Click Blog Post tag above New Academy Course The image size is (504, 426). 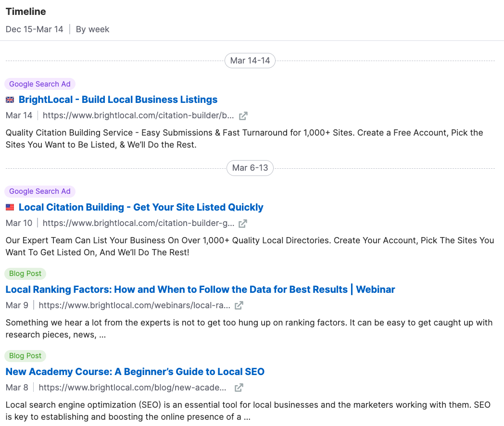pos(25,356)
